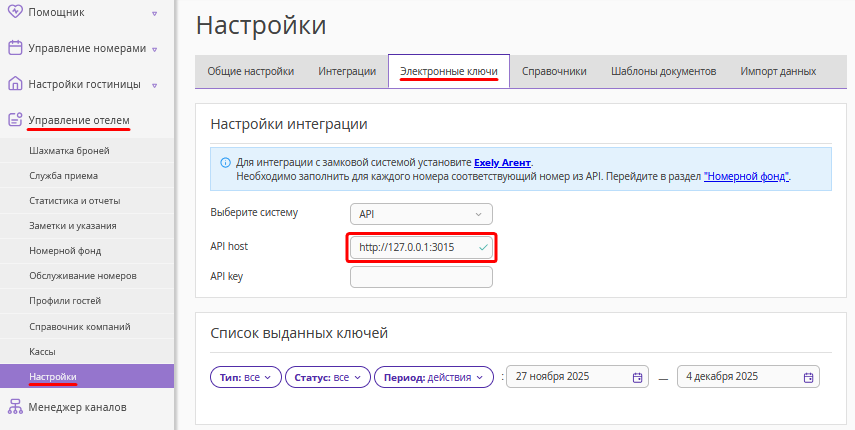Click the Управление отелем sidebar icon
The image size is (855, 430).
pyautogui.click(x=14, y=120)
